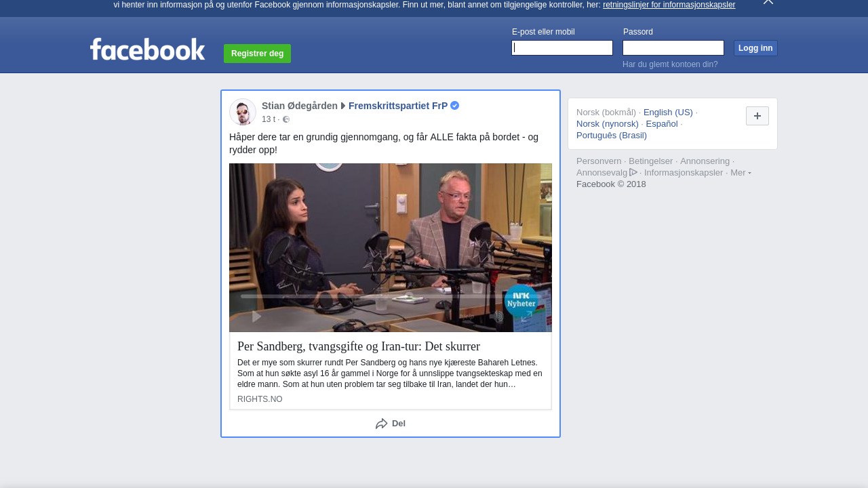
Task: Click the post text Håper dere tar en grundig
Action: [384, 144]
